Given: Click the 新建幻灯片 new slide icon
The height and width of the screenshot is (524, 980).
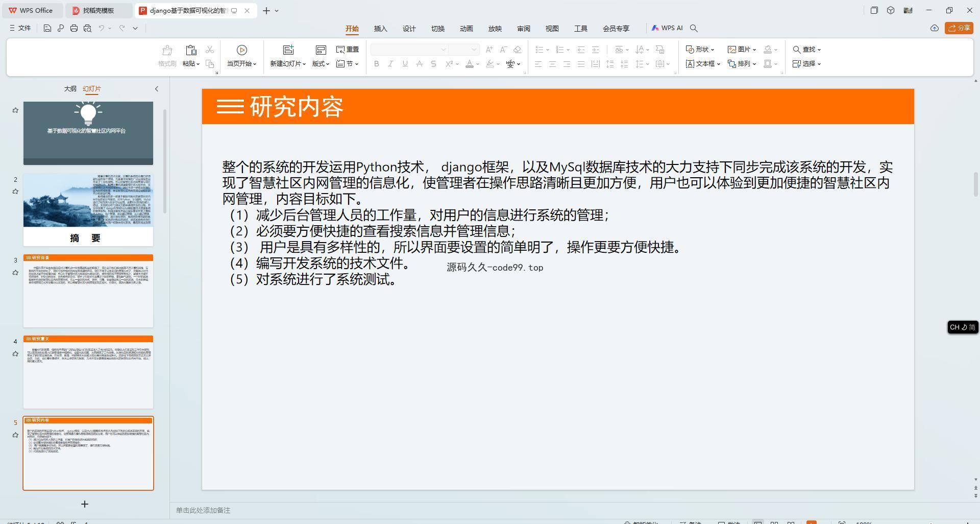Looking at the screenshot, I should coord(288,50).
